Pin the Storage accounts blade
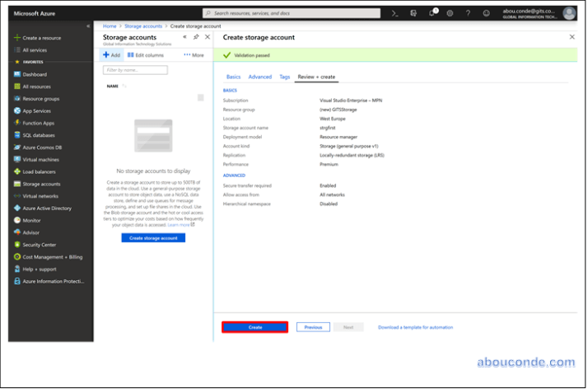This screenshot has height=389, width=588. click(195, 37)
